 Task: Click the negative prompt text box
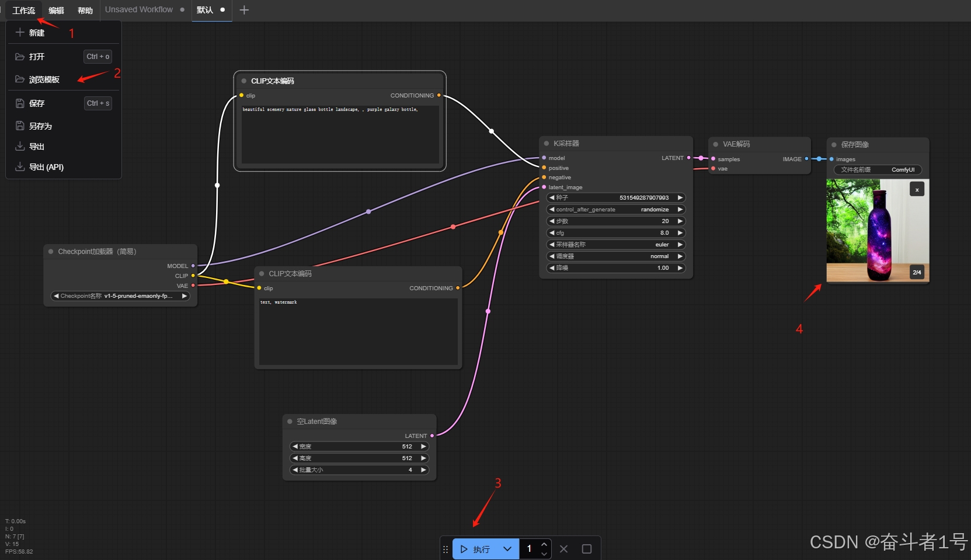click(358, 331)
